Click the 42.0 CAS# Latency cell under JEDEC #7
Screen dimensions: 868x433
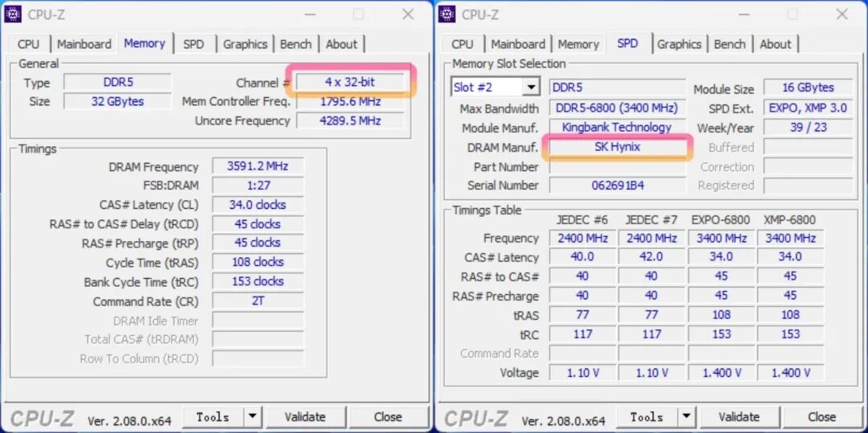tap(651, 257)
